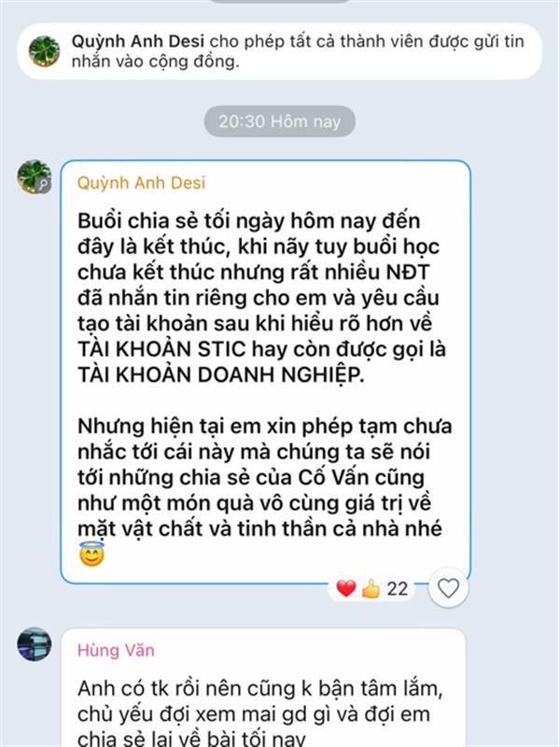This screenshot has width=560, height=747.
Task: Tap the 20:30 Hôm nay timestamp pill
Action: (279, 121)
